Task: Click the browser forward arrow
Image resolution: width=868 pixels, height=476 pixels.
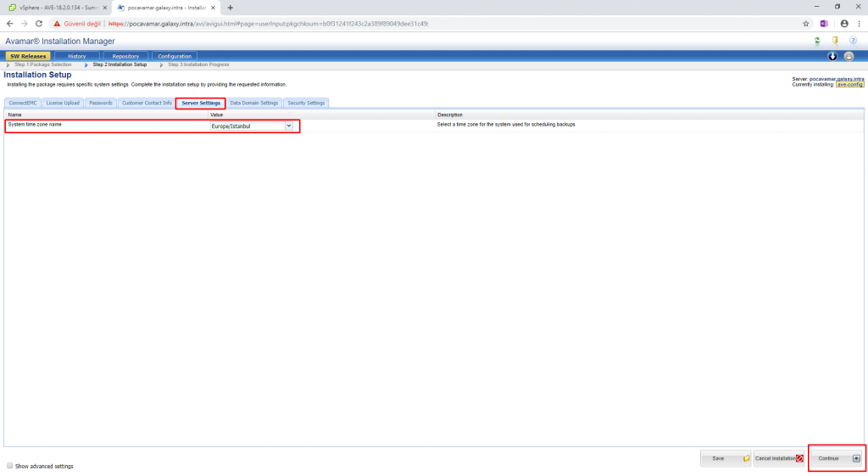Action: coord(25,24)
